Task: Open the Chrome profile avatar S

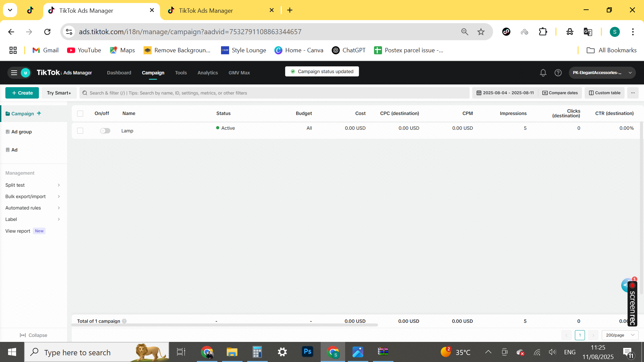Action: click(614, 32)
